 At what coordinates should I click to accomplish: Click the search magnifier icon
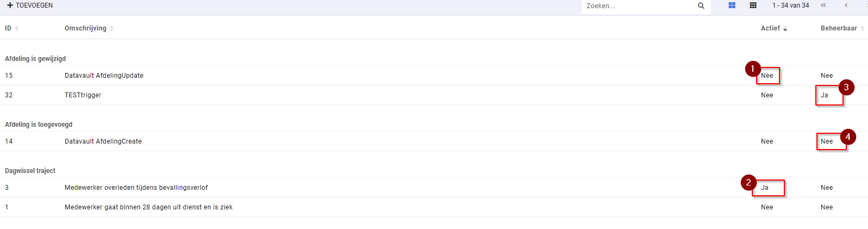tap(701, 6)
